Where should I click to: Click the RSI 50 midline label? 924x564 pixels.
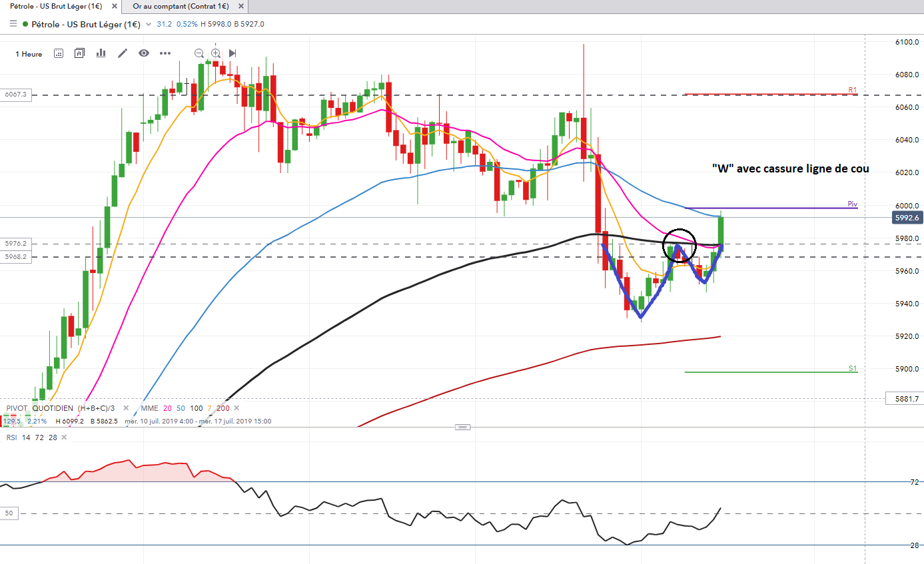point(10,513)
